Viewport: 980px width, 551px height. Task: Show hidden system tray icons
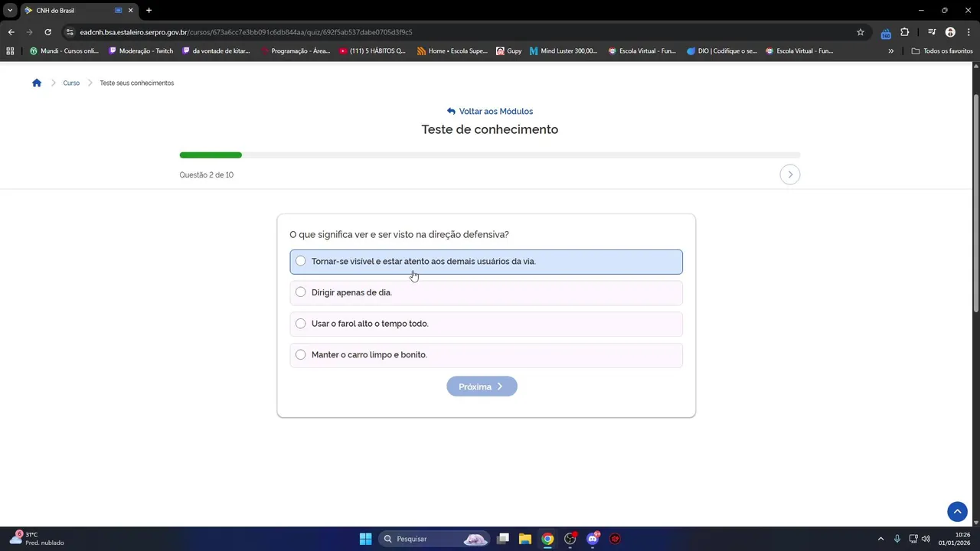point(880,539)
